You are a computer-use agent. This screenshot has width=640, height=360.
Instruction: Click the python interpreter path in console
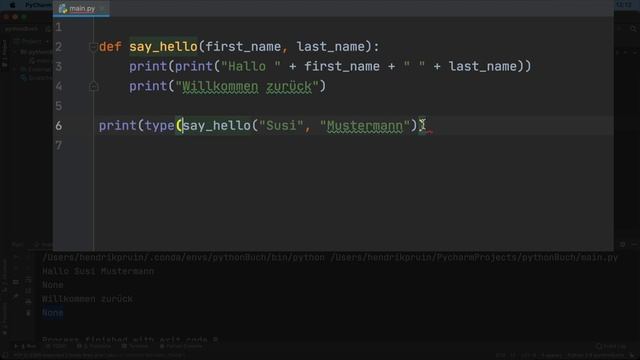click(183, 258)
